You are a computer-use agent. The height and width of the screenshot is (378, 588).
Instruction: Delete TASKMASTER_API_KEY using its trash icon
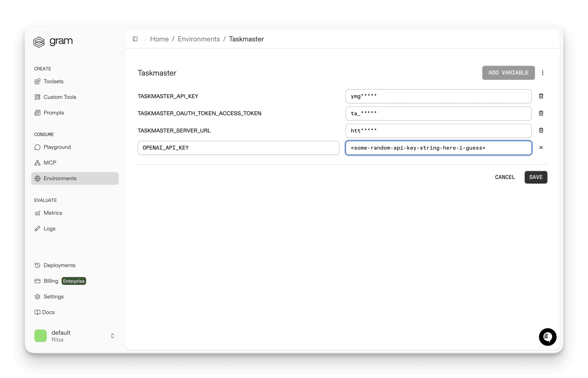(x=541, y=96)
